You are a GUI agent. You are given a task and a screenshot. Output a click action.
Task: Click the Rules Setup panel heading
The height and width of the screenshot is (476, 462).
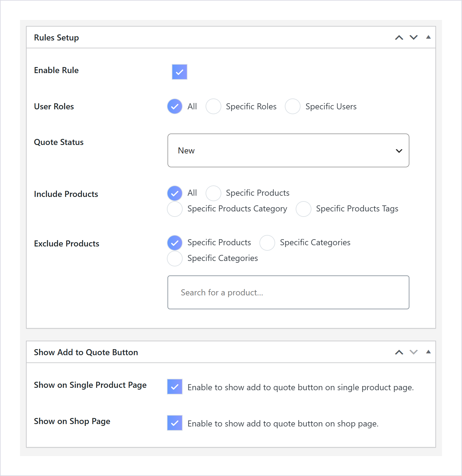(x=57, y=38)
